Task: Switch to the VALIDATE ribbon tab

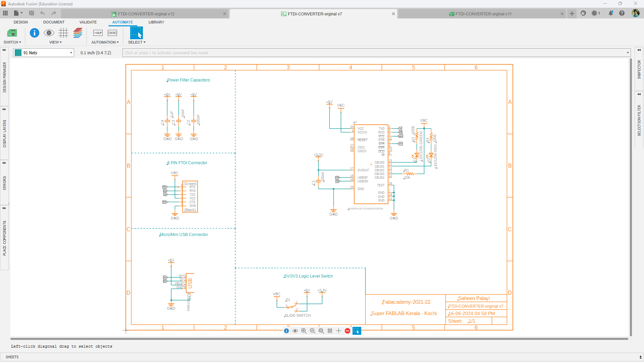Action: (88, 22)
